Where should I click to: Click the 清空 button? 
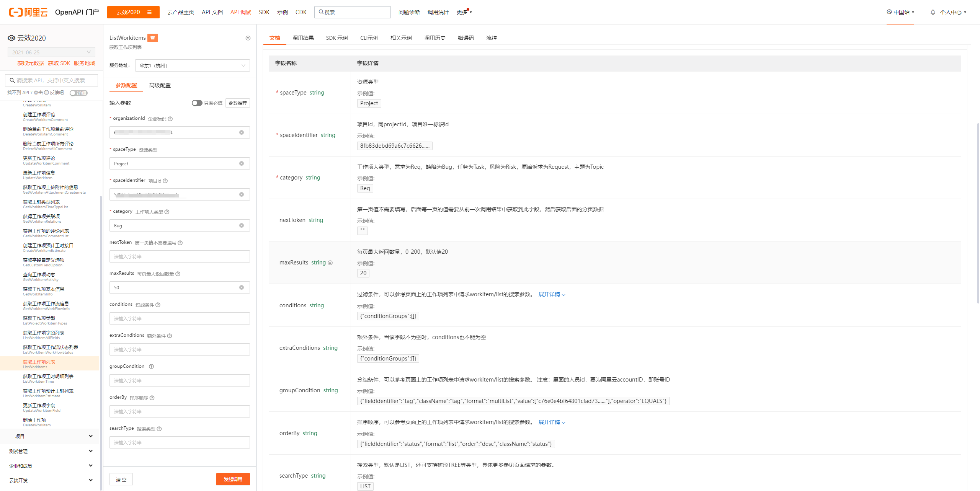(121, 480)
